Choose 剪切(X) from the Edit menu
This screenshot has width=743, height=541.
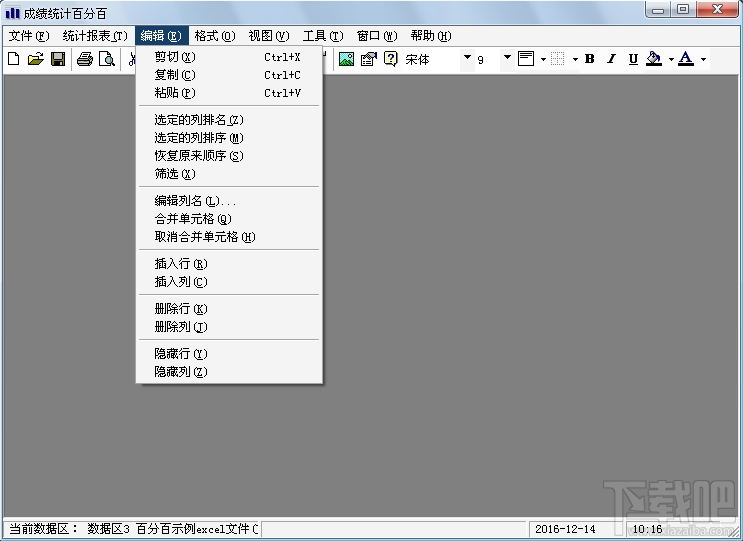[229, 57]
